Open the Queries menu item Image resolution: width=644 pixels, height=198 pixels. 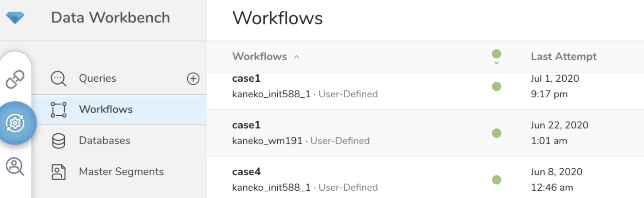pyautogui.click(x=97, y=78)
